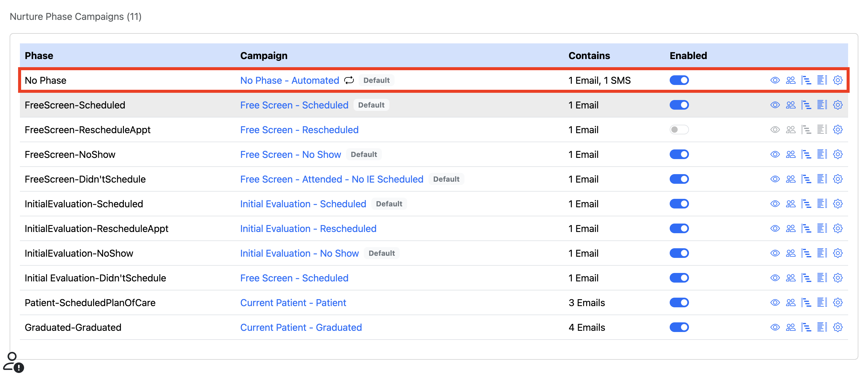This screenshot has width=868, height=379.
Task: Open Free Screen - Attended - No IE Scheduled
Action: tap(332, 179)
